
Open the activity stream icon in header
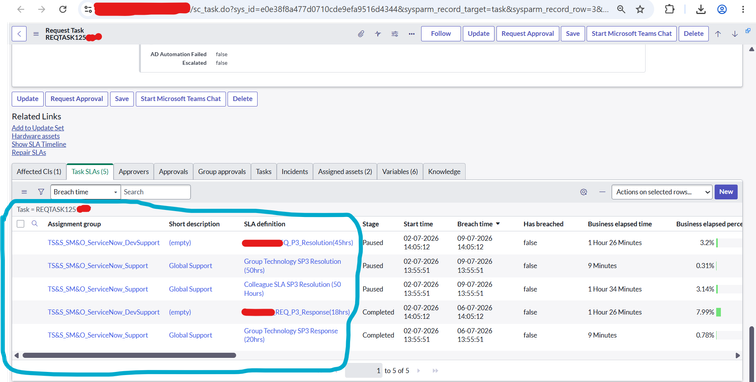tap(378, 34)
